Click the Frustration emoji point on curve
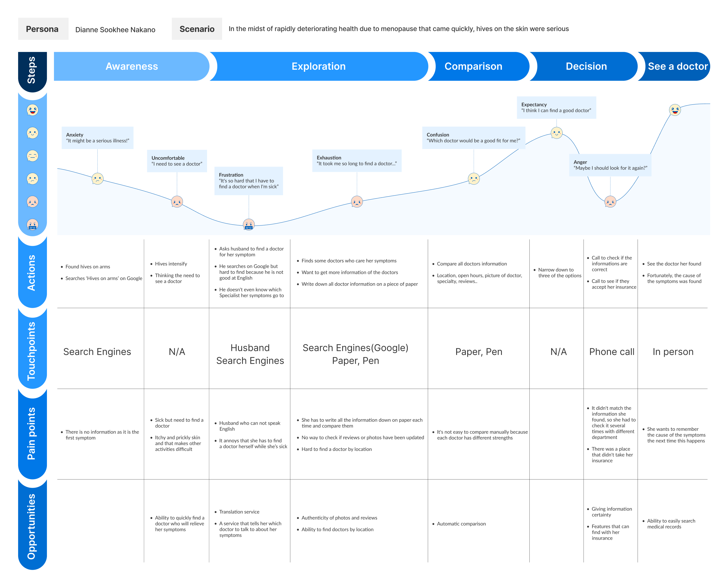This screenshot has width=728, height=586. [249, 224]
